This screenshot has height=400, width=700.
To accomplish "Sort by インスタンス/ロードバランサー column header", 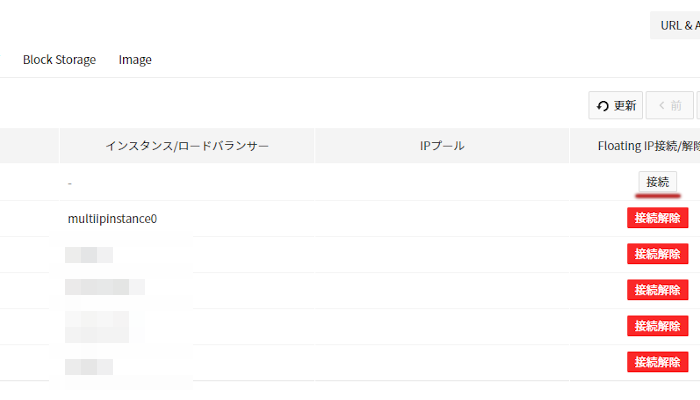I will point(187,146).
